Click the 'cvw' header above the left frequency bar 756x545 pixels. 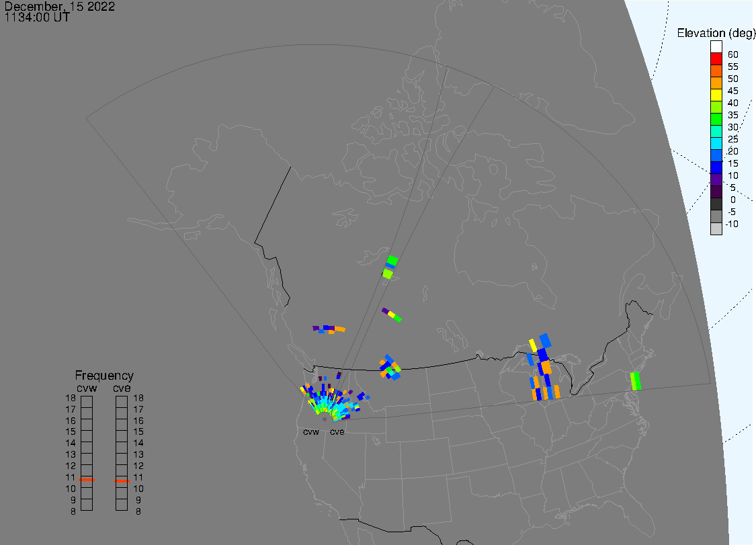[87, 388]
